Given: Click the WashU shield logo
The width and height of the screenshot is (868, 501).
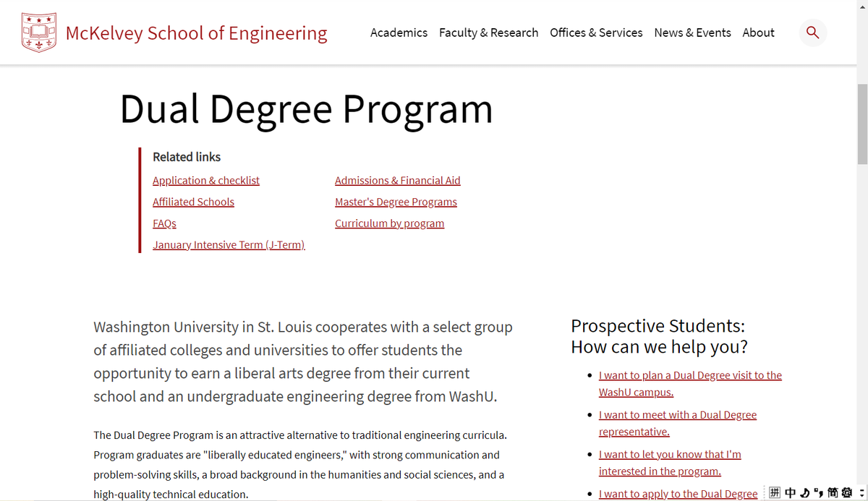Looking at the screenshot, I should pyautogui.click(x=39, y=33).
